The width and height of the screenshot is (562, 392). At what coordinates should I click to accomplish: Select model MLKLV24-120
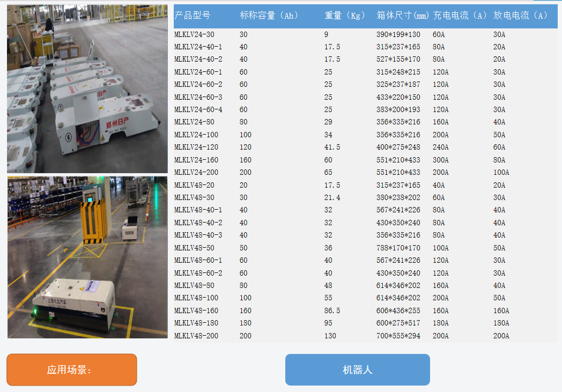(x=196, y=147)
